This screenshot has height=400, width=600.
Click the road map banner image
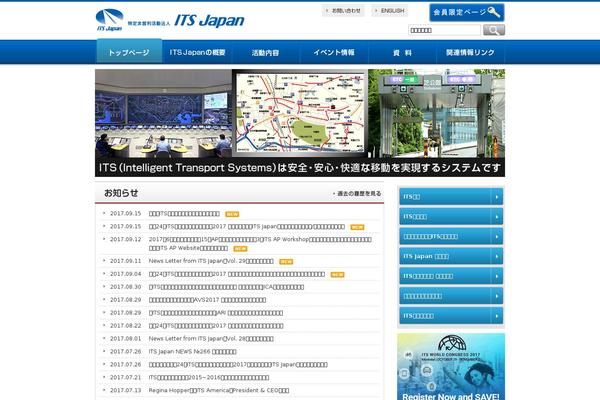click(x=300, y=113)
